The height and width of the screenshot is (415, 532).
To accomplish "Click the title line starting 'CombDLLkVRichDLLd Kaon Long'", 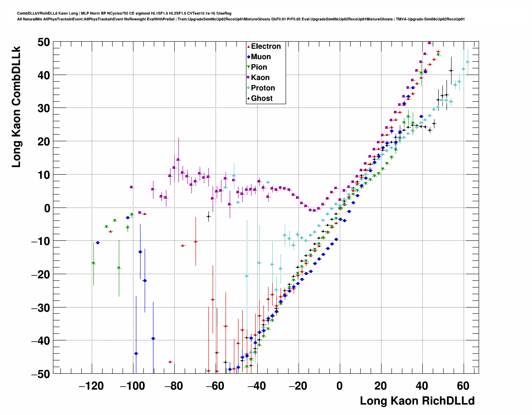I will pyautogui.click(x=124, y=13).
